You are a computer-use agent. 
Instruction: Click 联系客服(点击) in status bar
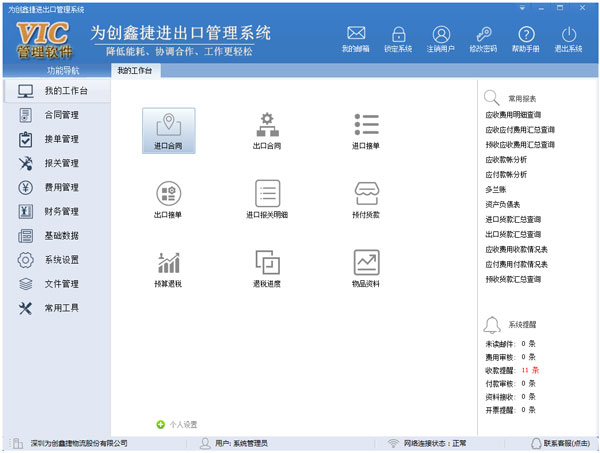point(567,443)
